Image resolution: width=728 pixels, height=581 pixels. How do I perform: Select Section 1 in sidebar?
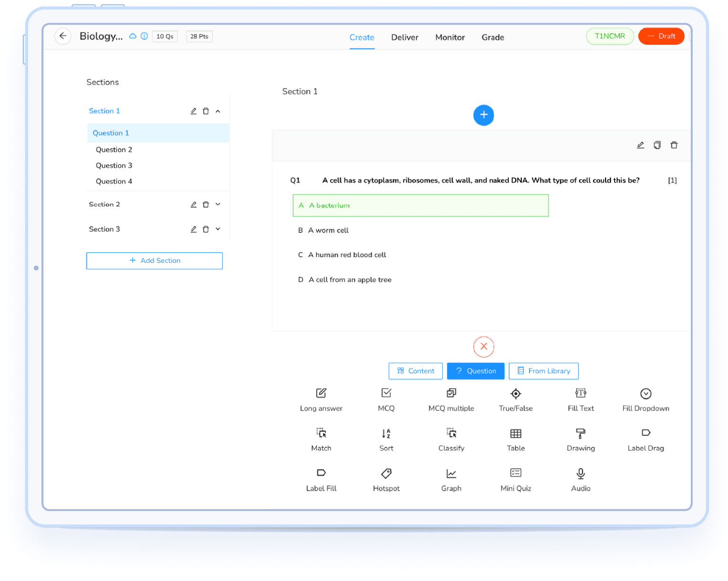[x=104, y=111]
